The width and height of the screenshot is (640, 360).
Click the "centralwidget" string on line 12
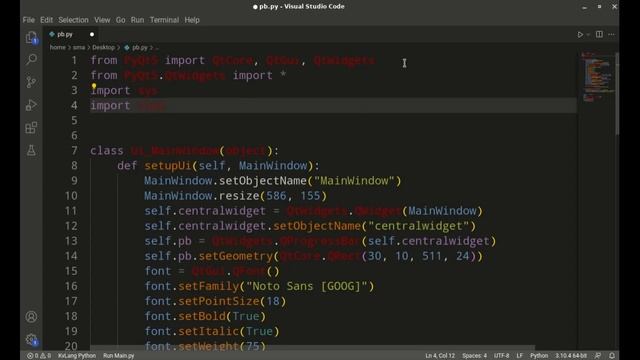pyautogui.click(x=419, y=226)
